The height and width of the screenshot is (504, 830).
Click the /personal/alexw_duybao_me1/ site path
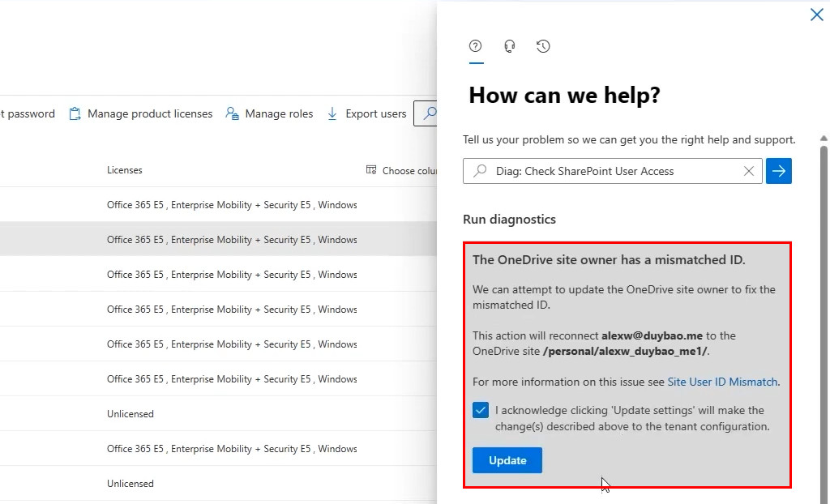pyautogui.click(x=625, y=351)
